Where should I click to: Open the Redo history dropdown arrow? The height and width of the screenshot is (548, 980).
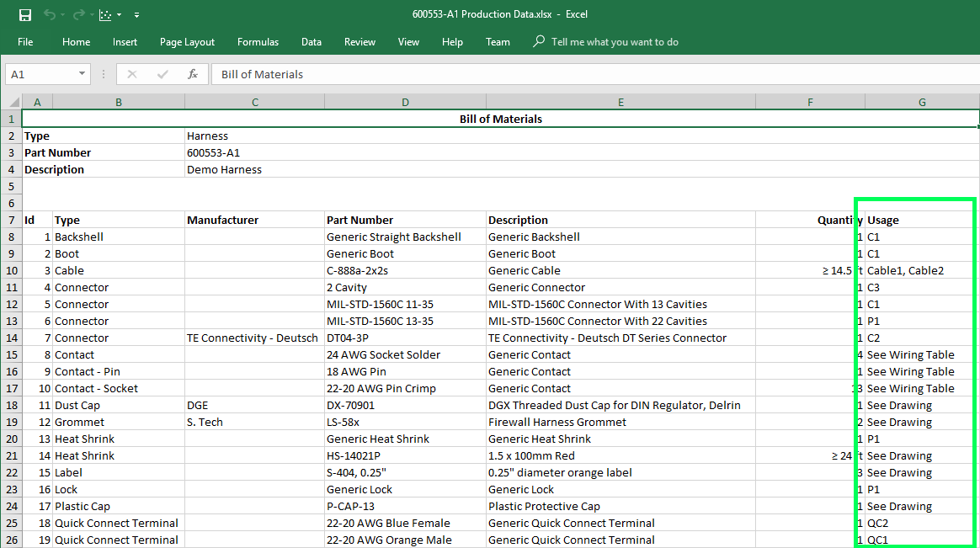[x=92, y=14]
